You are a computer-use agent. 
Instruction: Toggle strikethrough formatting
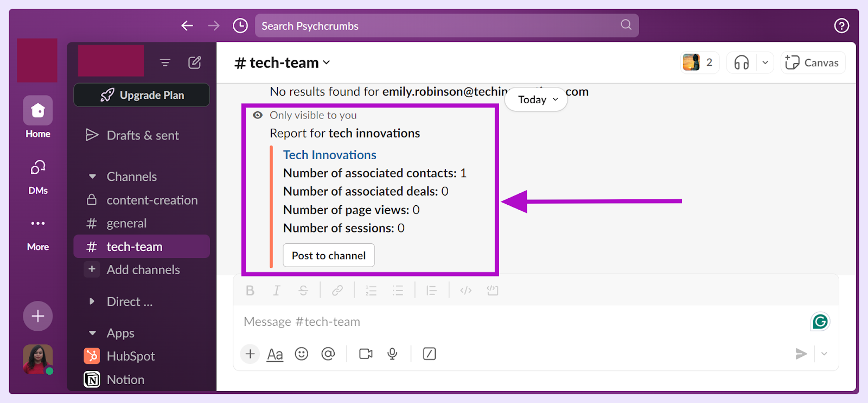pyautogui.click(x=303, y=291)
